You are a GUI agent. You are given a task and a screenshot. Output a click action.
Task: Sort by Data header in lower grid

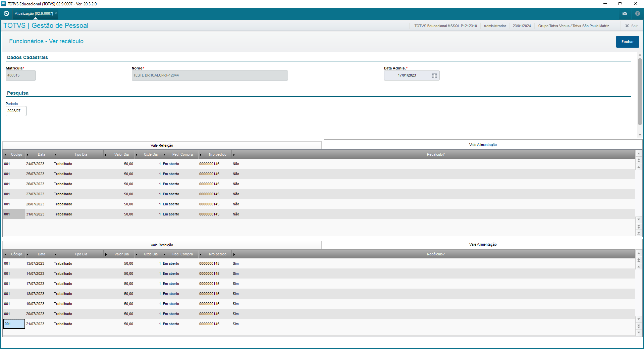[42, 254]
